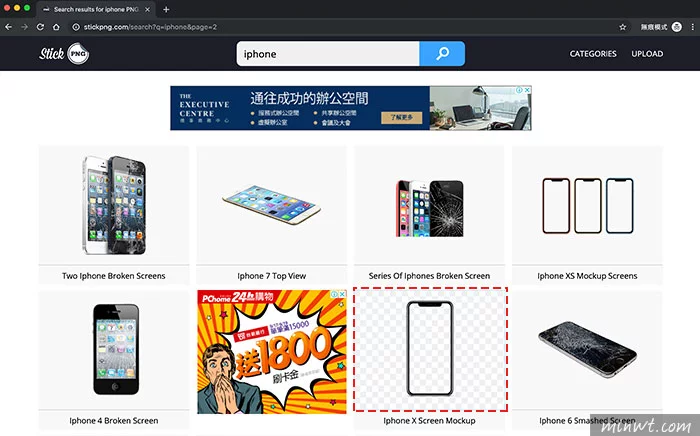View site info icon in address bar
Screen dimensions: 700x436
pyautogui.click(x=76, y=27)
